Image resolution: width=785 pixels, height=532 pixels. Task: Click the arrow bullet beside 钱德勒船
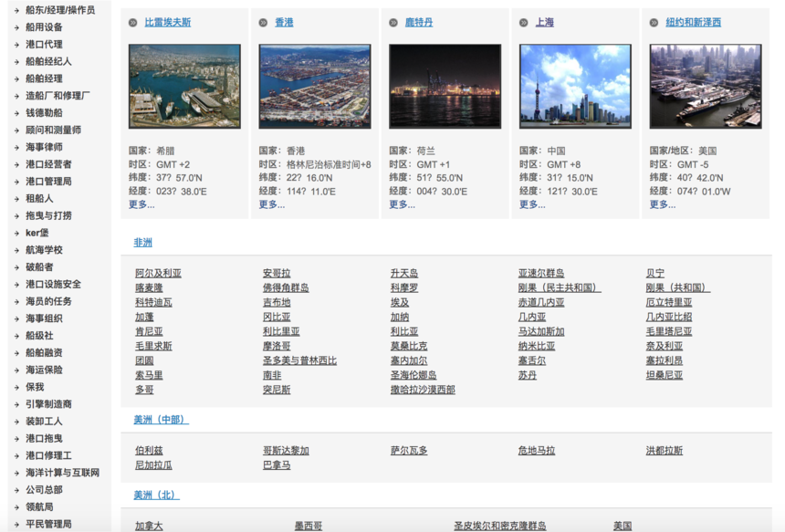coord(16,113)
